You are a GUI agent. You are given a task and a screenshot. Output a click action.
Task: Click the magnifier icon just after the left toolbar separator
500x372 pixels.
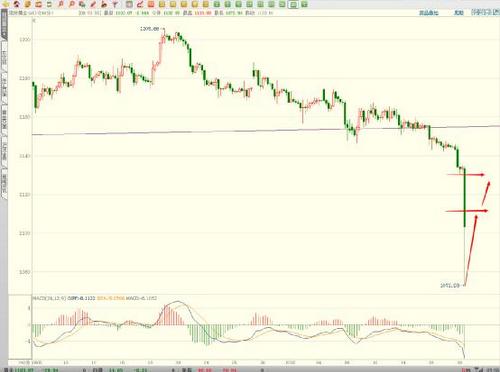[x=61, y=4]
